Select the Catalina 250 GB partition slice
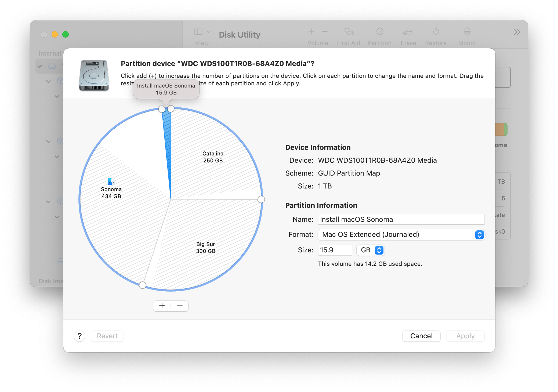The height and width of the screenshot is (392, 558). tap(213, 157)
